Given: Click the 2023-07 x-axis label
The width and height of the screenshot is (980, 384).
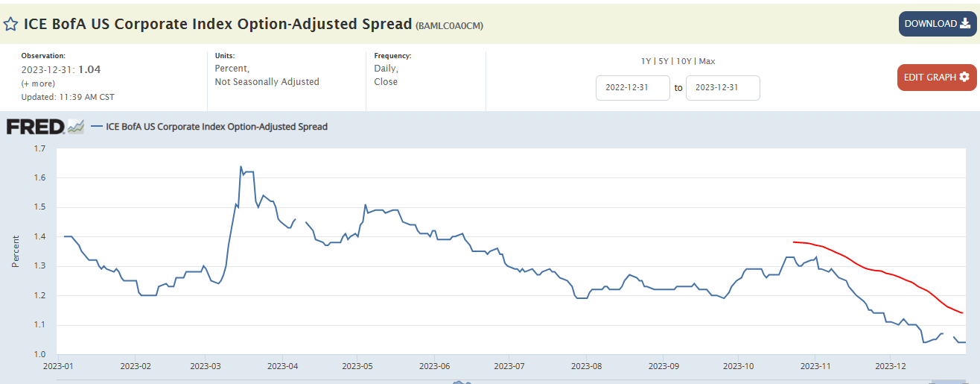Looking at the screenshot, I should coord(508,366).
